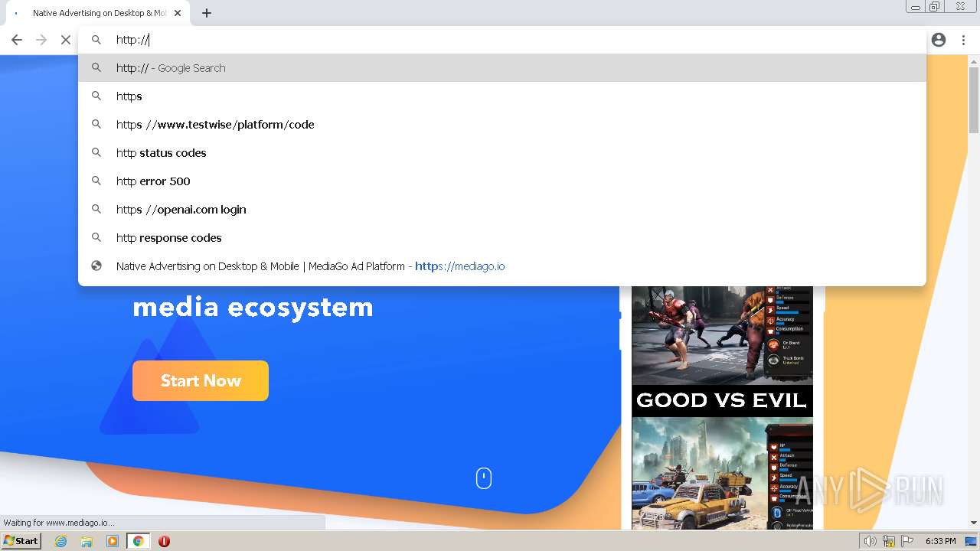Viewport: 980px width, 551px height.
Task: Click the search icon beside 'http status codes'
Action: pos(96,153)
